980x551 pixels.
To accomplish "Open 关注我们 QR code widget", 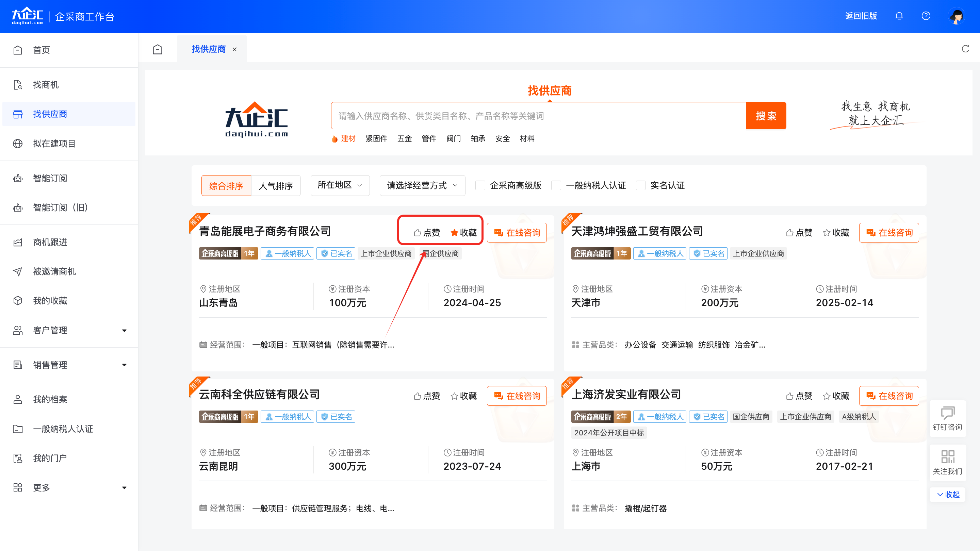I will 947,463.
